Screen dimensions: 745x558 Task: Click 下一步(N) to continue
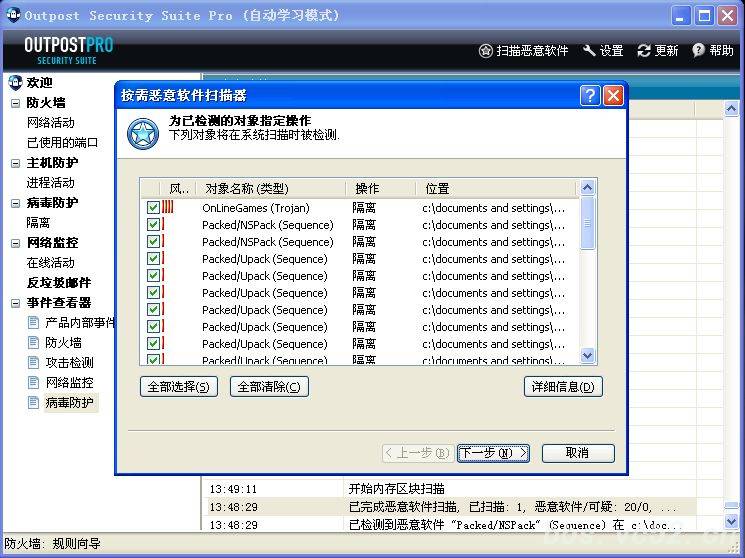tap(493, 453)
